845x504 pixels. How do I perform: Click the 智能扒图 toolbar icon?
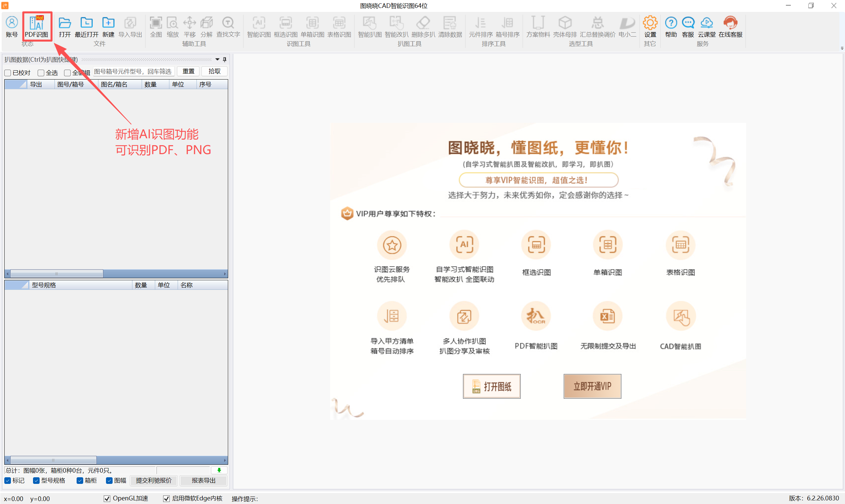coord(370,26)
